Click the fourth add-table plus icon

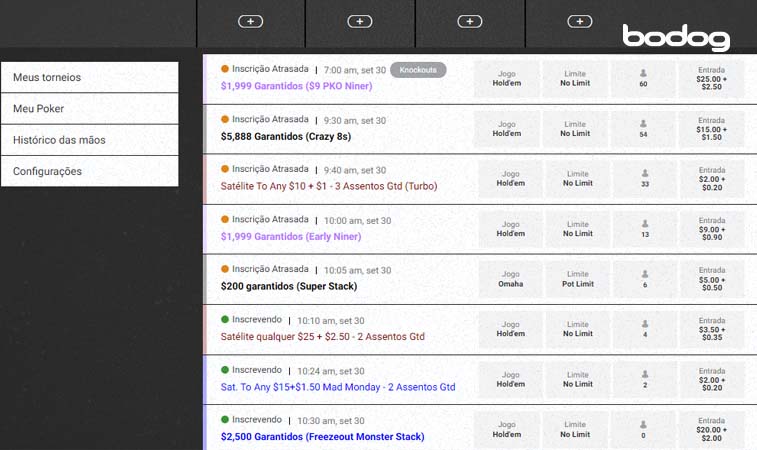coord(579,21)
